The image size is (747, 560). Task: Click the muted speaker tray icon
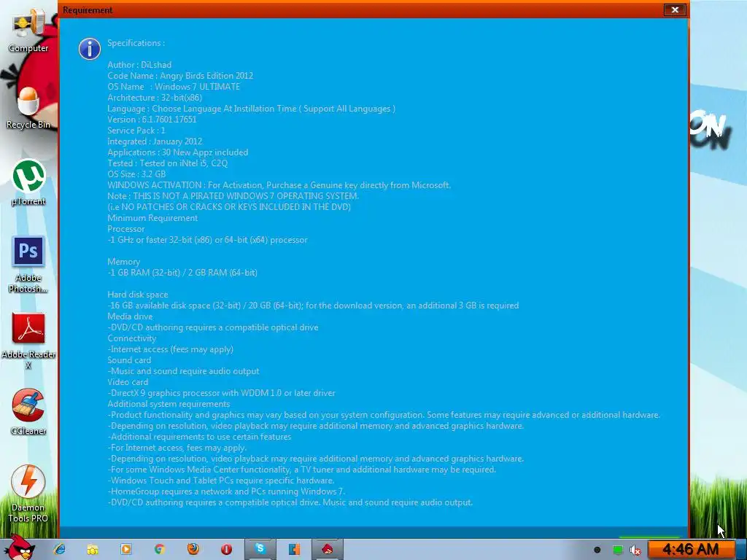pyautogui.click(x=635, y=550)
